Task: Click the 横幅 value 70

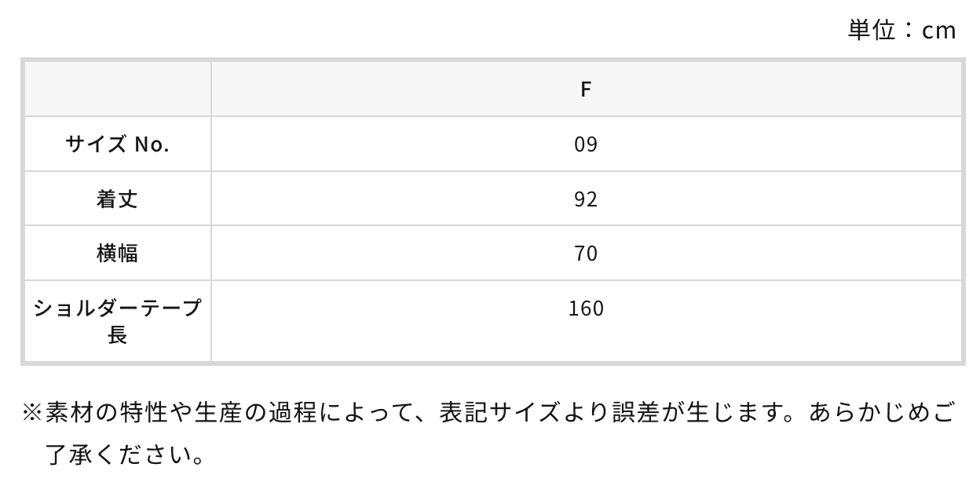Action: [586, 254]
